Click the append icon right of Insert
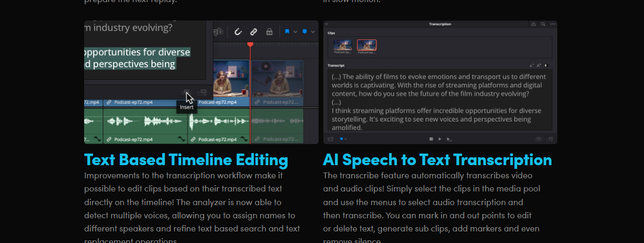Screen dimensions: 644x243 coord(203,92)
